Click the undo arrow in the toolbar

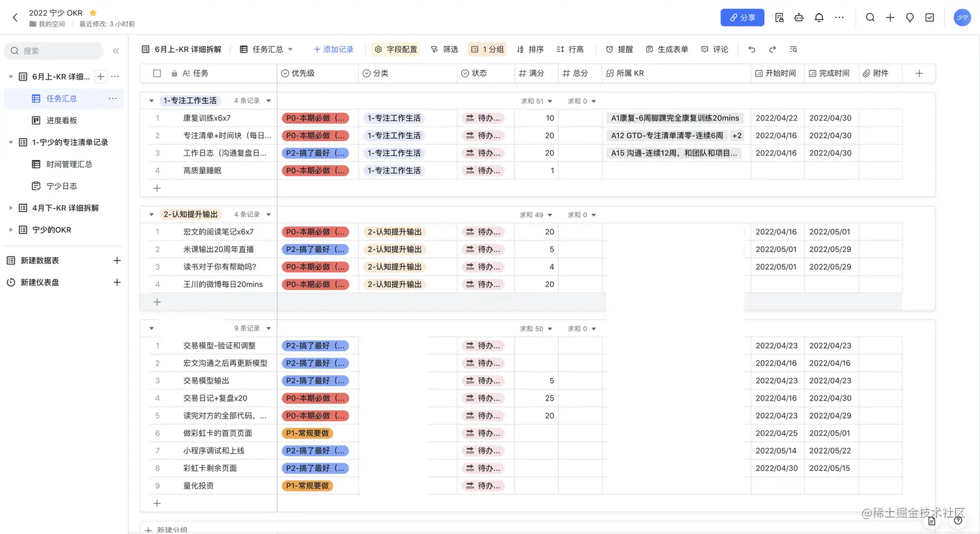[x=752, y=49]
